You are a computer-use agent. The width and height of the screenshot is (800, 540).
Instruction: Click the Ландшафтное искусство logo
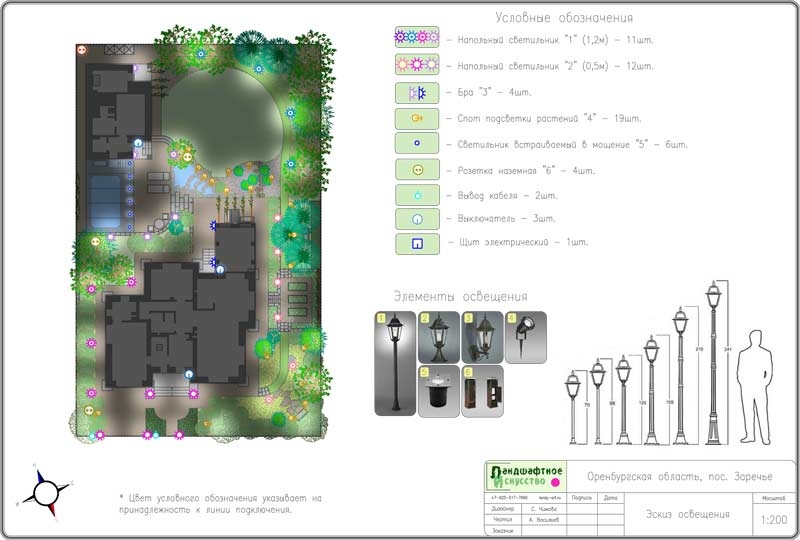coord(525,476)
